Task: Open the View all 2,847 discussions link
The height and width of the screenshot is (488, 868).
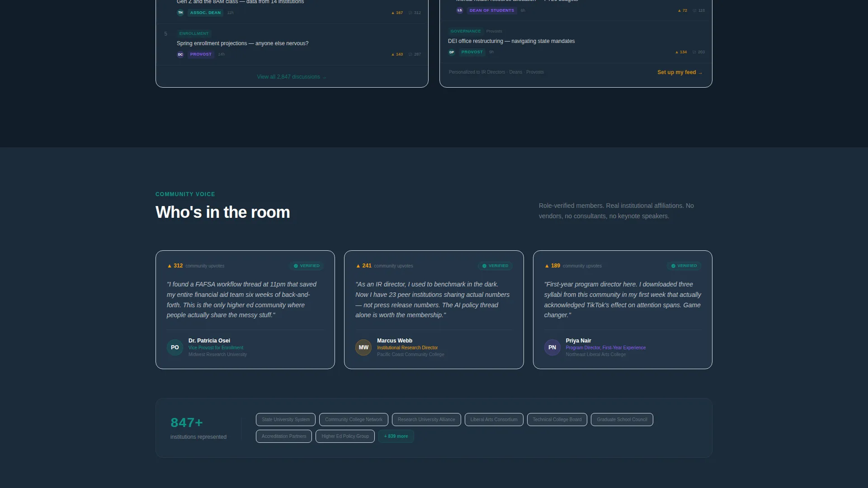Action: [x=292, y=77]
